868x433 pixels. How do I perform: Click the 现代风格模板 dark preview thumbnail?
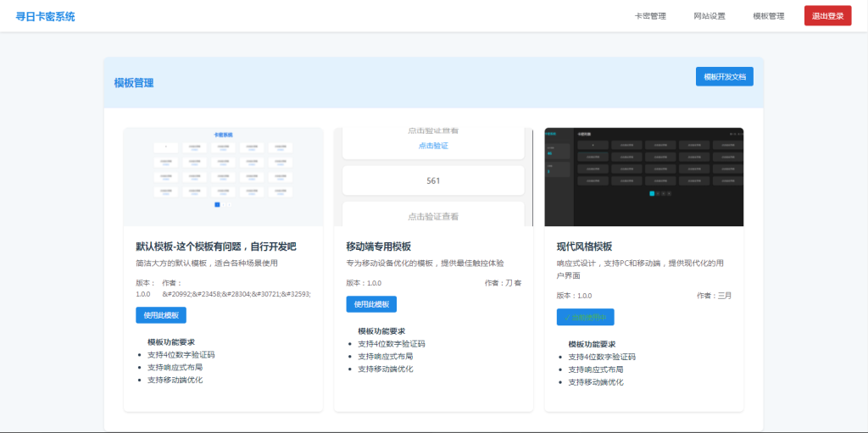pos(644,176)
